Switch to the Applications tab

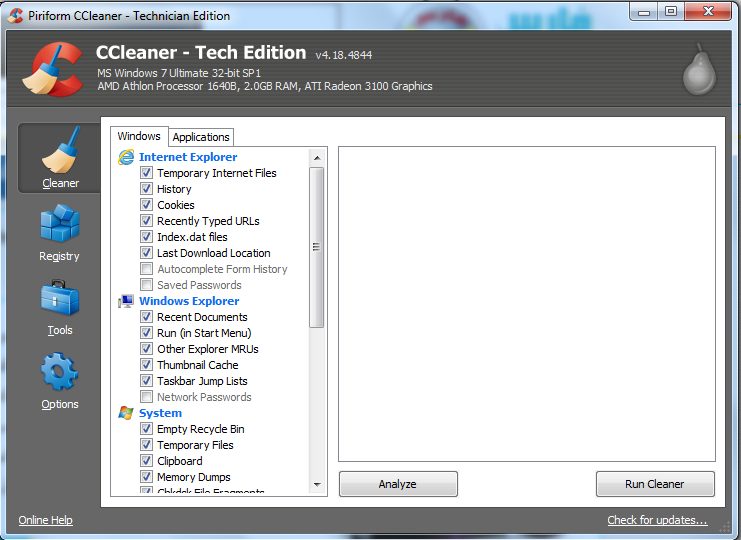coord(201,137)
